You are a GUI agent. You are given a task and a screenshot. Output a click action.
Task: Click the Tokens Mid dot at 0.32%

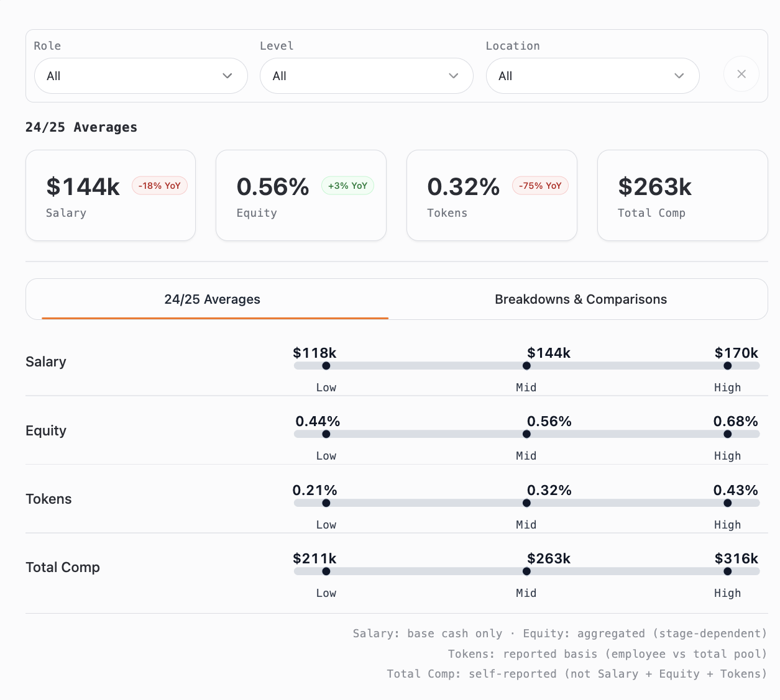point(526,503)
